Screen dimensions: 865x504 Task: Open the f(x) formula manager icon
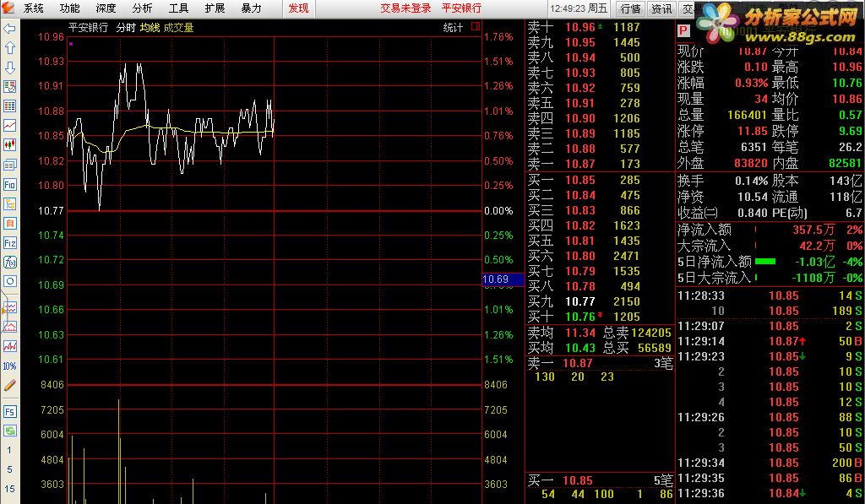point(9,262)
